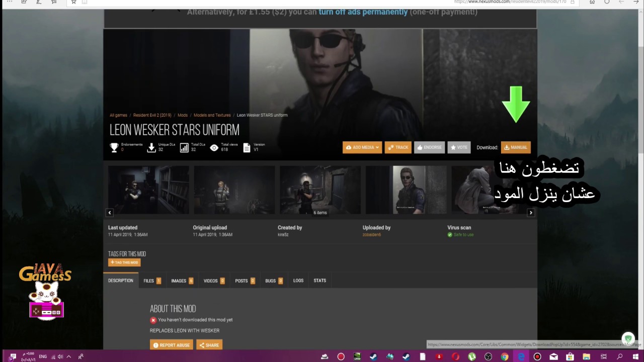Open uTorrent from the taskbar

(x=472, y=356)
